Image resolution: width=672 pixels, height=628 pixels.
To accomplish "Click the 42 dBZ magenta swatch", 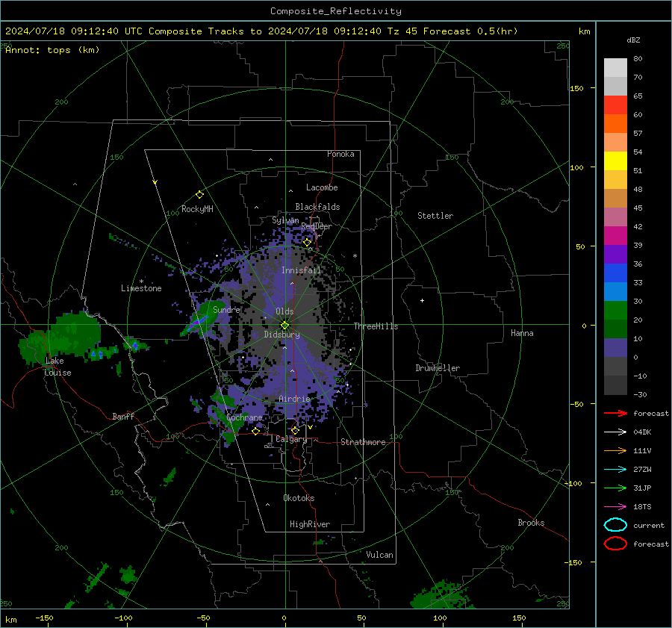I will [x=615, y=235].
